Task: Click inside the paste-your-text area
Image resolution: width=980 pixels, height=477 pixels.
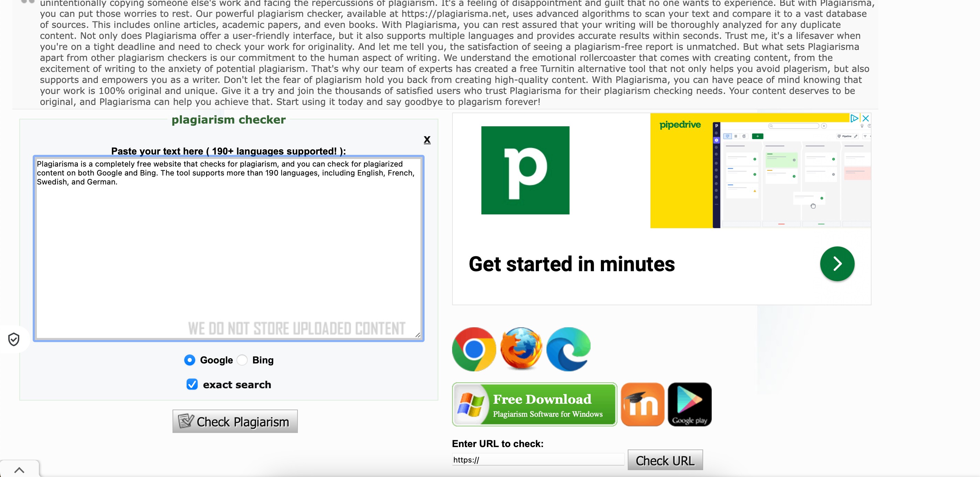Action: pos(228,248)
